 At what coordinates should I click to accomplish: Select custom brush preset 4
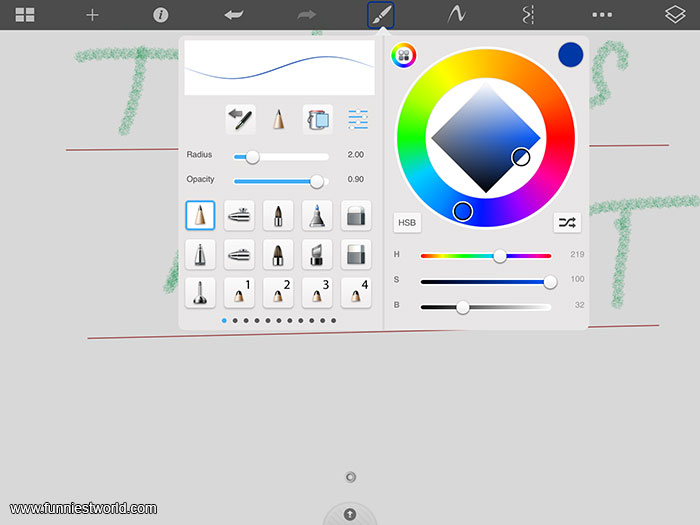(356, 293)
